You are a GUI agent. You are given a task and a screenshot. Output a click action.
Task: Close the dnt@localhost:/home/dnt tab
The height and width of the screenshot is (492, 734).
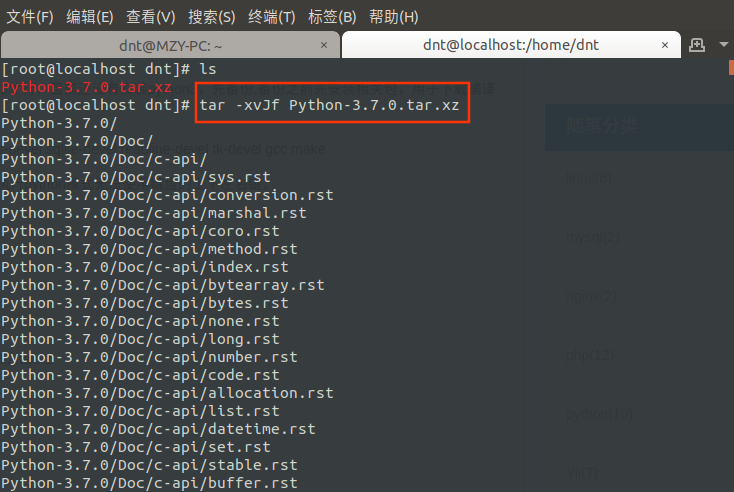tap(665, 45)
